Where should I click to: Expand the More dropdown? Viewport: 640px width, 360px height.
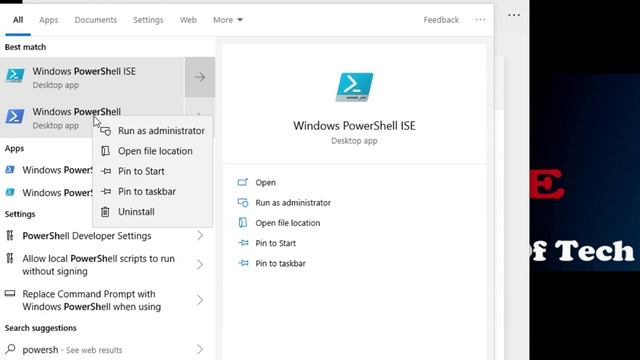click(x=228, y=20)
